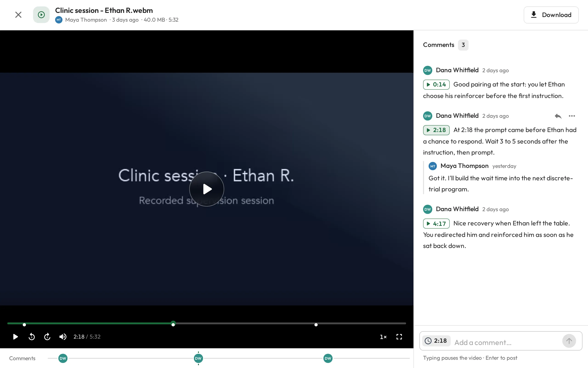Download the Clinic session video
The width and height of the screenshot is (588, 368).
point(551,15)
